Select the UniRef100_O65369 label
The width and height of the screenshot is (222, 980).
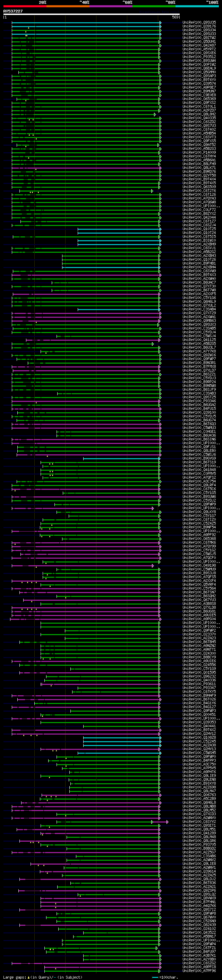[x=199, y=99]
